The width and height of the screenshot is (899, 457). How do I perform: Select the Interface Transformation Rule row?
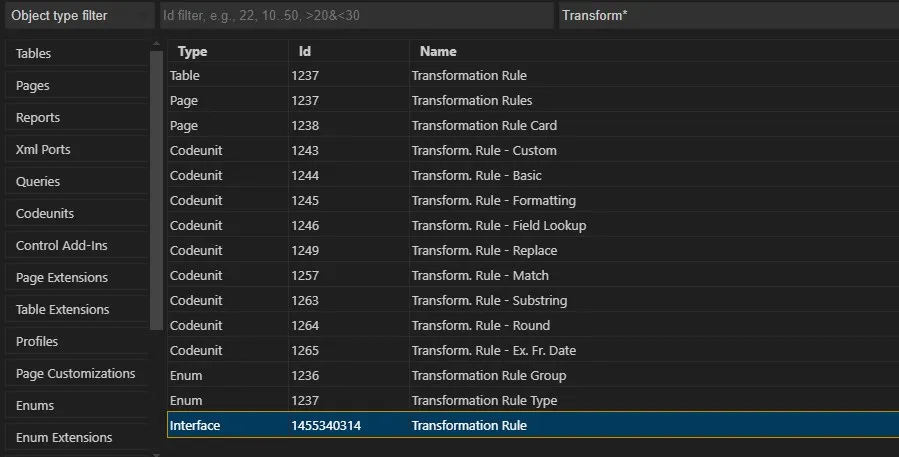(533, 425)
